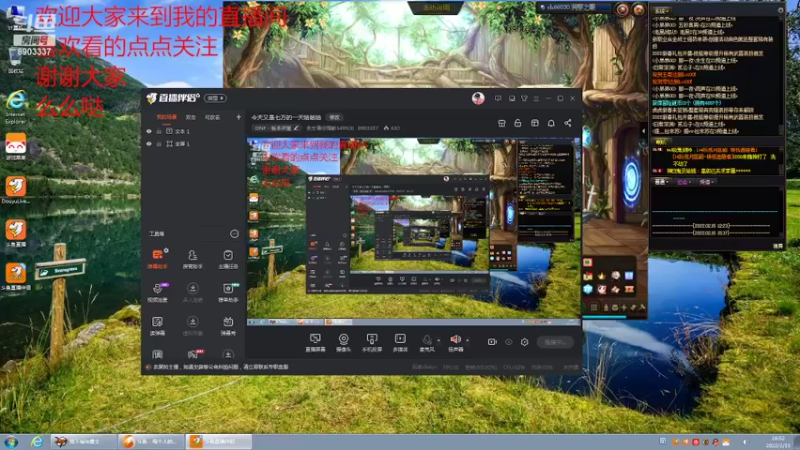The width and height of the screenshot is (800, 450).
Task: Add a 直播屏幕 capture source
Action: click(315, 342)
